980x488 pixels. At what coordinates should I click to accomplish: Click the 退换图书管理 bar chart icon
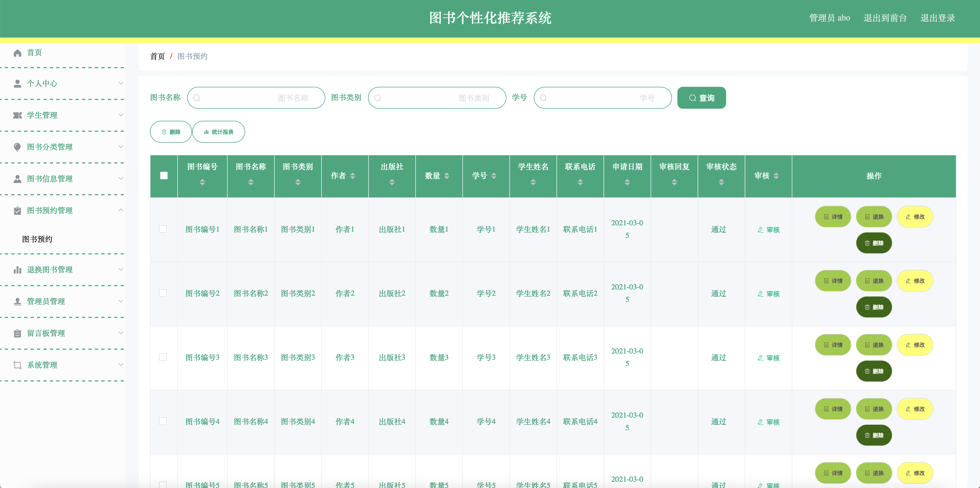(x=18, y=270)
